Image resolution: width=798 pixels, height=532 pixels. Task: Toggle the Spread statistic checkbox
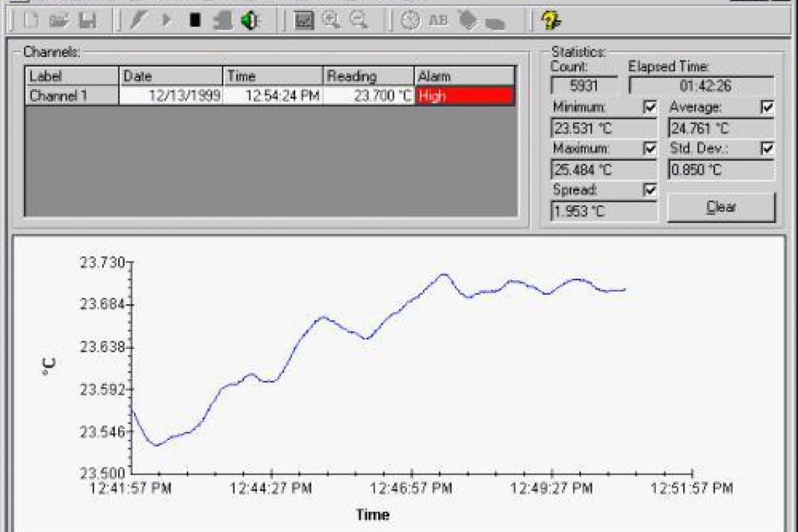tap(649, 190)
